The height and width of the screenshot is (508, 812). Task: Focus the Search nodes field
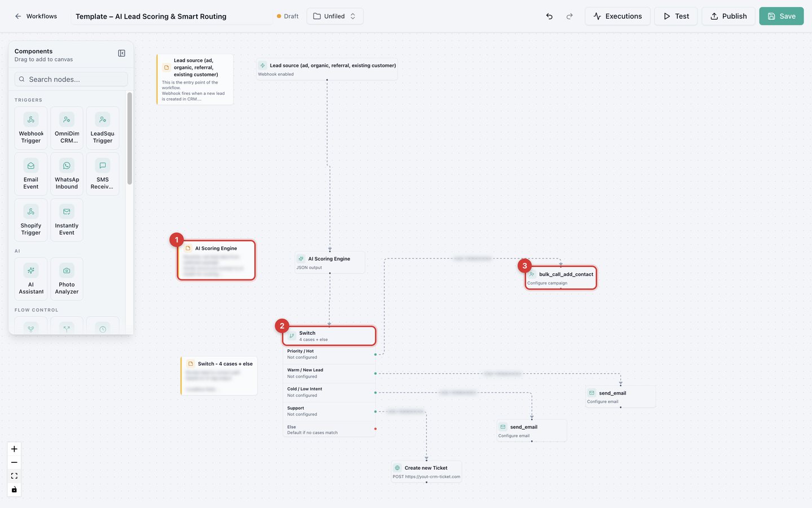pyautogui.click(x=71, y=79)
